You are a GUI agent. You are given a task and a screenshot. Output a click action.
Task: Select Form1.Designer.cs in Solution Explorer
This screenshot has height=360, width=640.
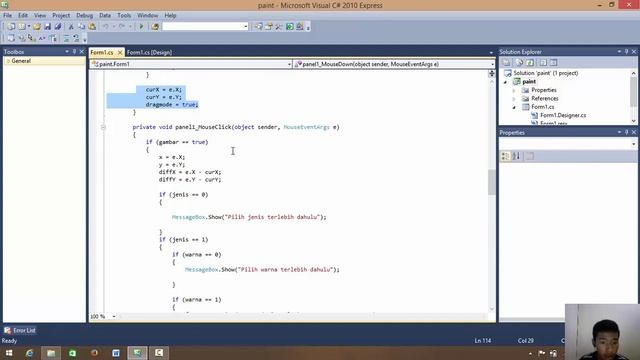click(563, 116)
